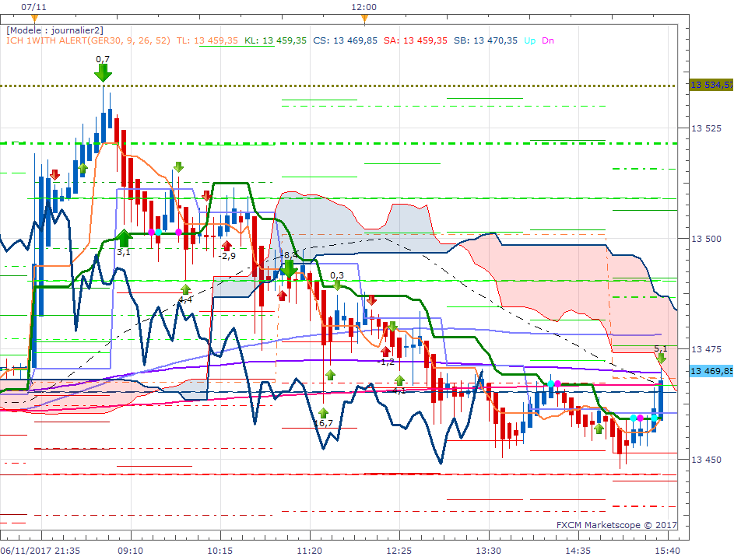This screenshot has height=560, width=734.
Task: Click the Modele : journalier2 template label
Action: click(x=54, y=30)
